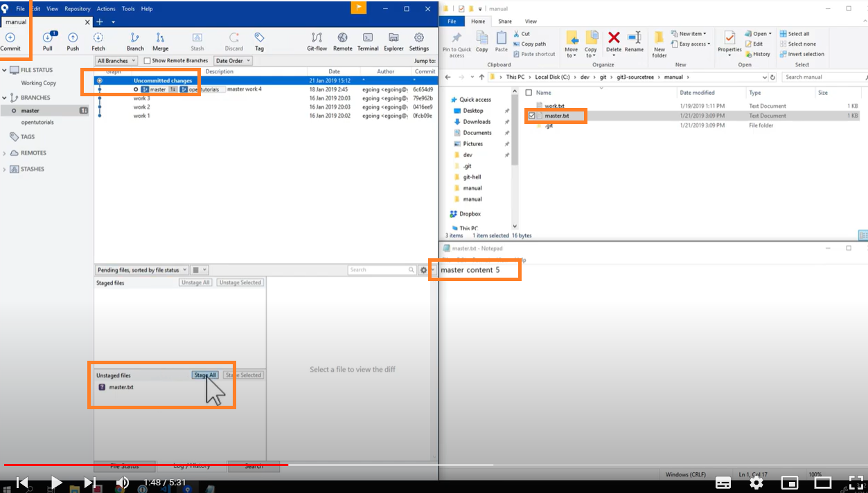Click Explorer address bar refresh icon

[x=774, y=77]
